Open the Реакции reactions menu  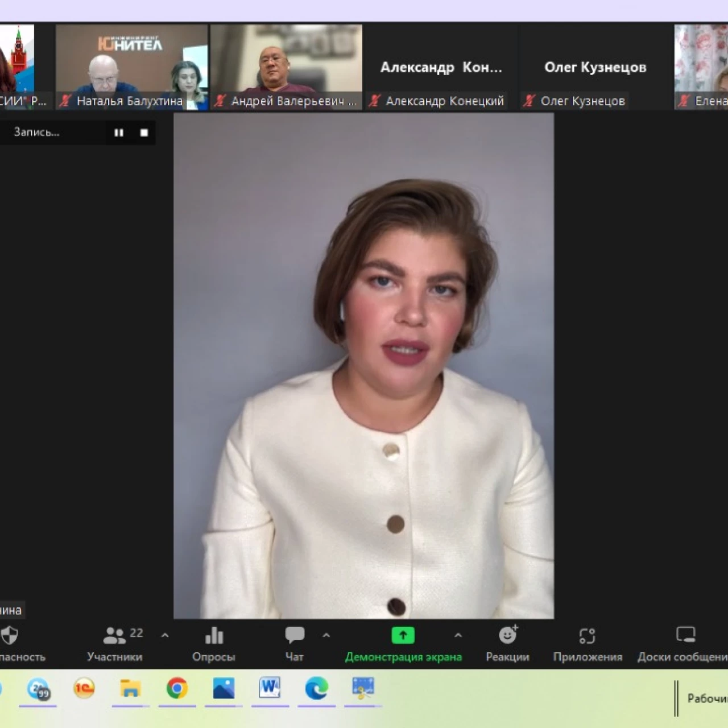point(507,644)
